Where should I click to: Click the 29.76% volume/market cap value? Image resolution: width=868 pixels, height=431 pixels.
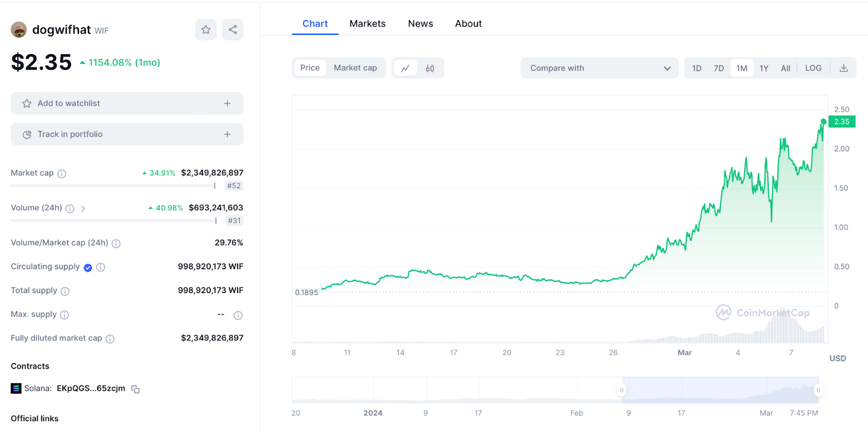click(229, 243)
